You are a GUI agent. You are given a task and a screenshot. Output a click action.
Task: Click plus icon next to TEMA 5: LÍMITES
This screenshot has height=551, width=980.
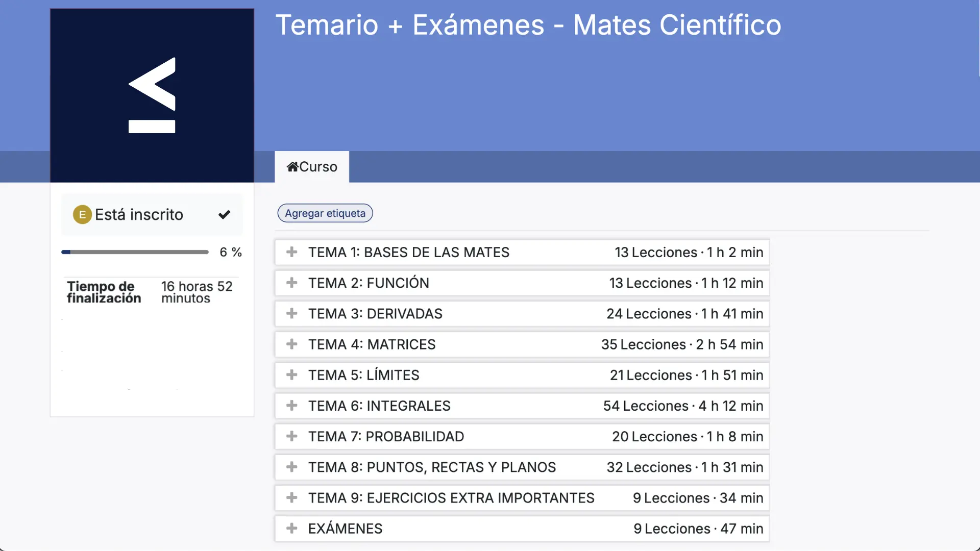pos(291,375)
